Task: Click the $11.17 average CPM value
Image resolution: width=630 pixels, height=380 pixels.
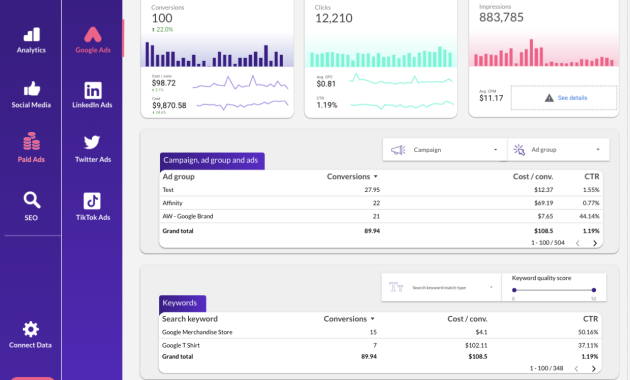Action: click(x=491, y=98)
